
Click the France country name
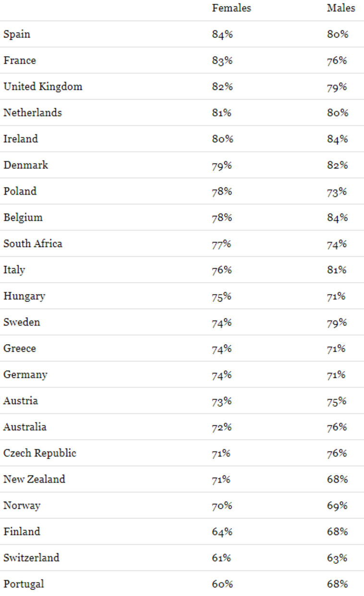coord(20,61)
